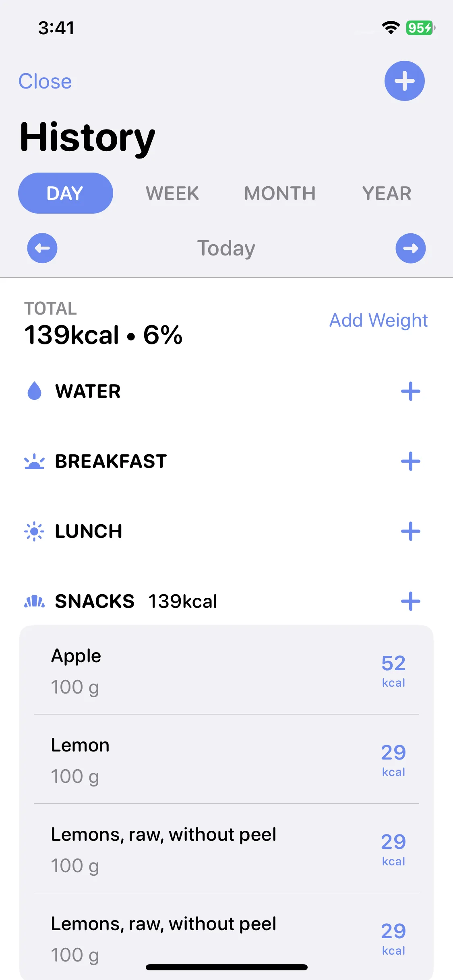This screenshot has height=980, width=453.
Task: Select the DAY tab
Action: tap(66, 193)
